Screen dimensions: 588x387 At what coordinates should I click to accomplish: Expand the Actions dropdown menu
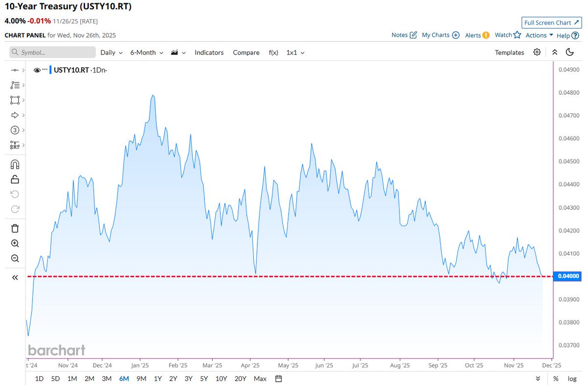point(538,35)
